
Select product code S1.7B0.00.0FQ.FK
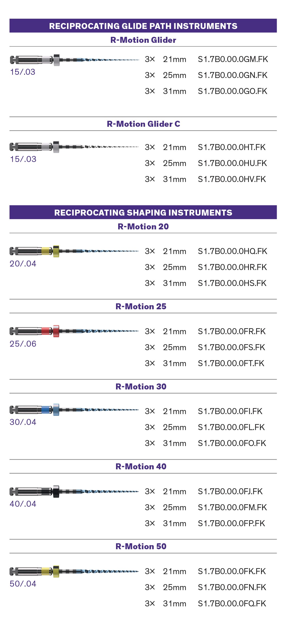(232, 604)
